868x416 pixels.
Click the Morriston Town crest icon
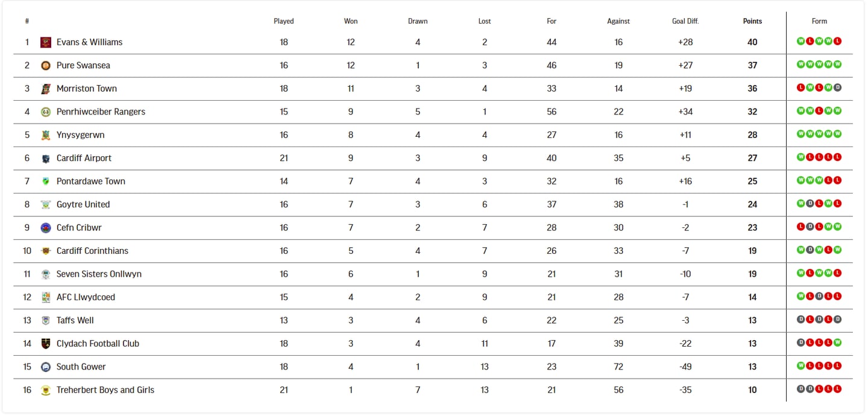pyautogui.click(x=46, y=89)
